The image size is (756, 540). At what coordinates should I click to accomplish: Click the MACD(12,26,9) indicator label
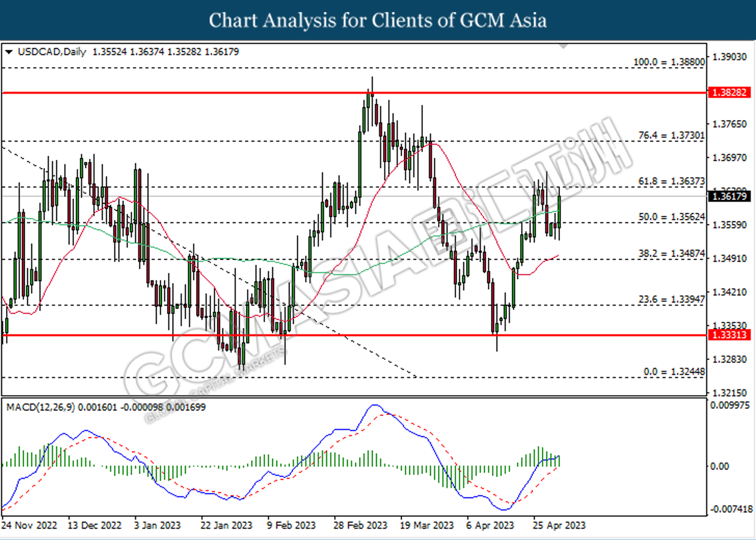point(40,407)
